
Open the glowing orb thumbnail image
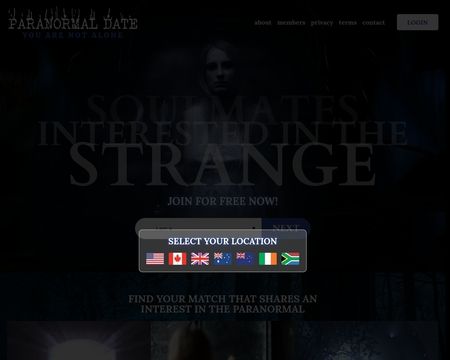click(78, 340)
